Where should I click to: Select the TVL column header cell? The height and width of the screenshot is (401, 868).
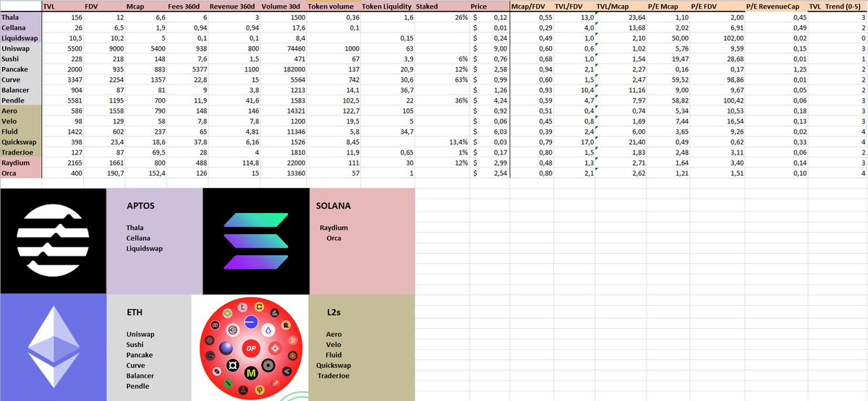tap(62, 6)
